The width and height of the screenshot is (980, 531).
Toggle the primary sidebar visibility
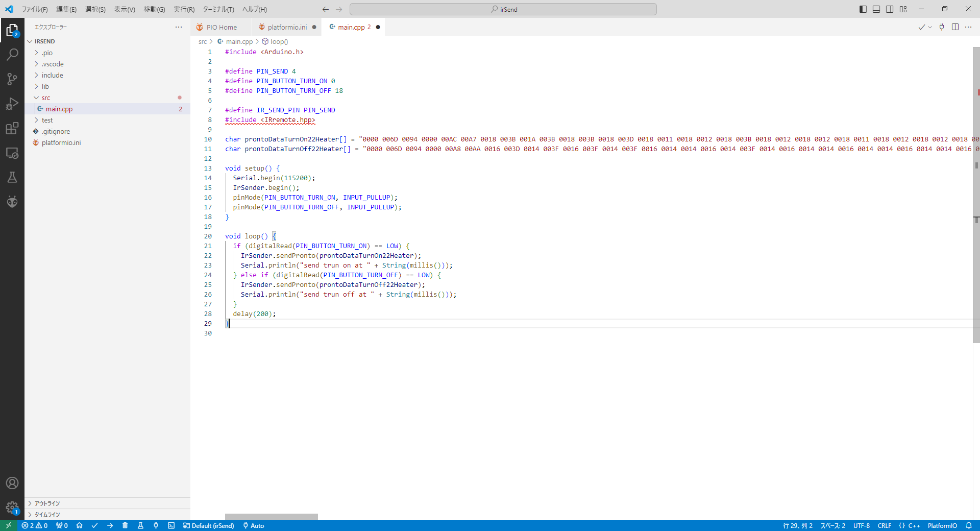[x=863, y=9]
